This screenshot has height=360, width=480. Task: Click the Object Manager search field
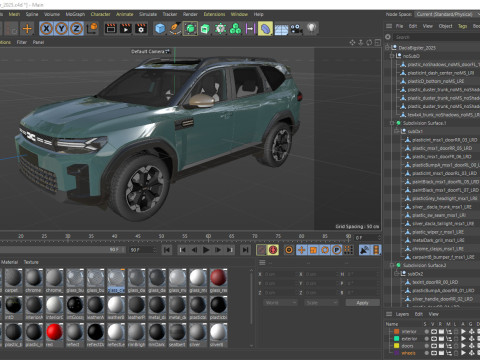coord(437,37)
